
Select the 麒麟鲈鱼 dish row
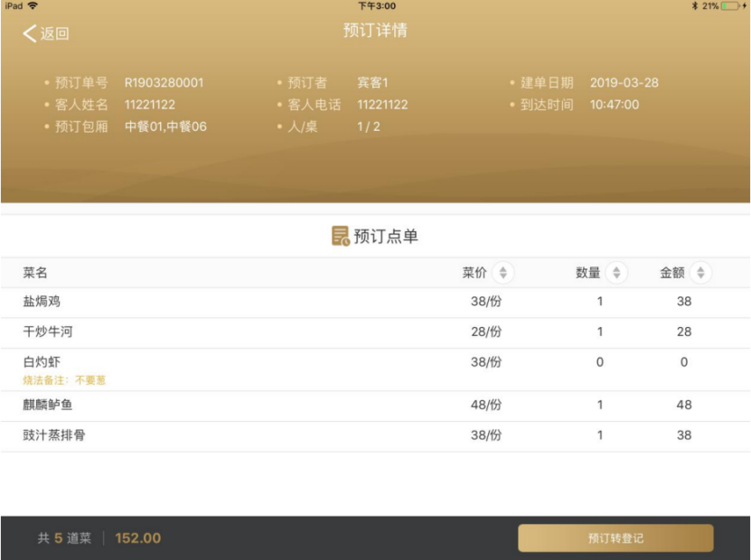click(x=376, y=406)
